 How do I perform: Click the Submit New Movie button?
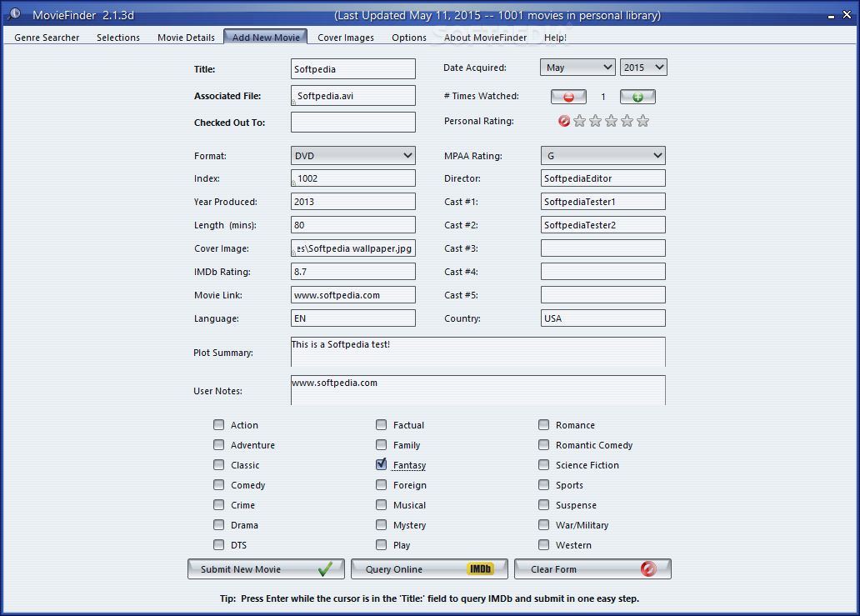click(x=266, y=568)
